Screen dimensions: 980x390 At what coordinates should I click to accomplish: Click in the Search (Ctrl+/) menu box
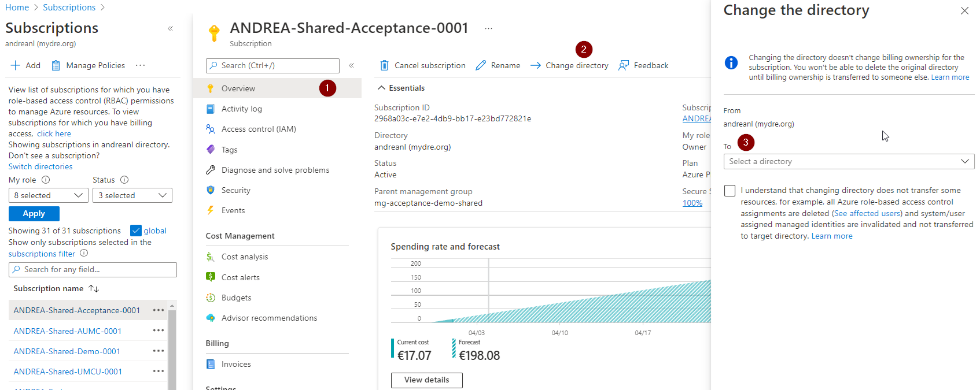(x=272, y=65)
